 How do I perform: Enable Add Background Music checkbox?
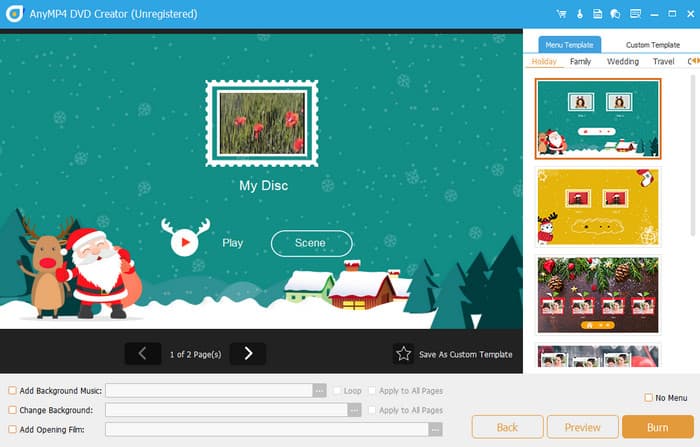click(x=12, y=391)
